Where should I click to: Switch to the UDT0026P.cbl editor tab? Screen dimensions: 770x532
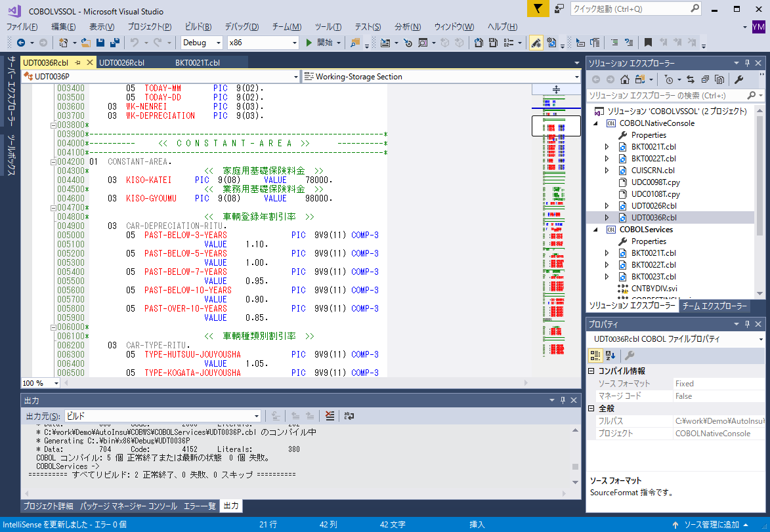[121, 63]
